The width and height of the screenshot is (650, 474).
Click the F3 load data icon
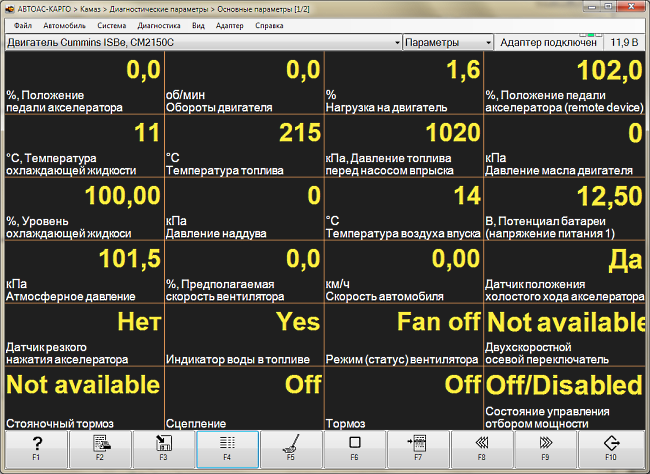[163, 446]
